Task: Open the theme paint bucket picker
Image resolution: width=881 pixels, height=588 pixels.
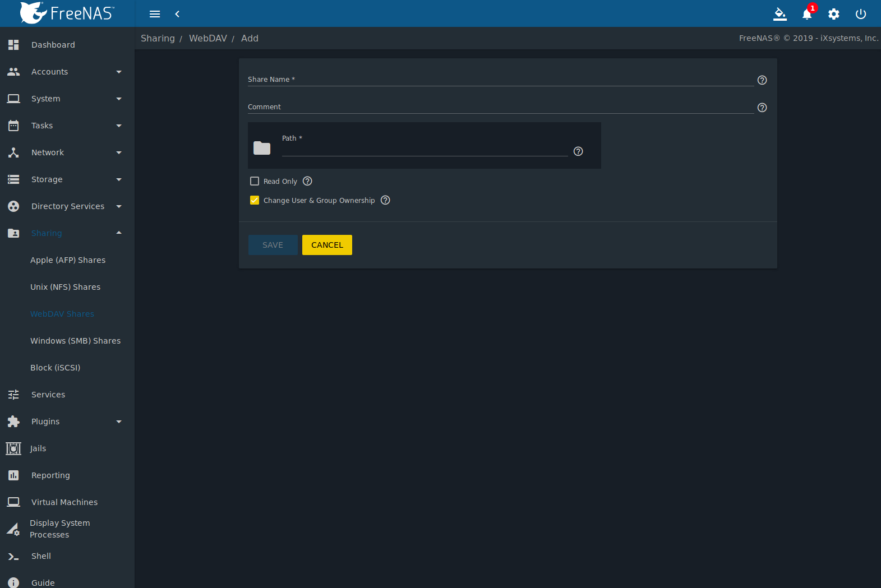Action: click(780, 14)
